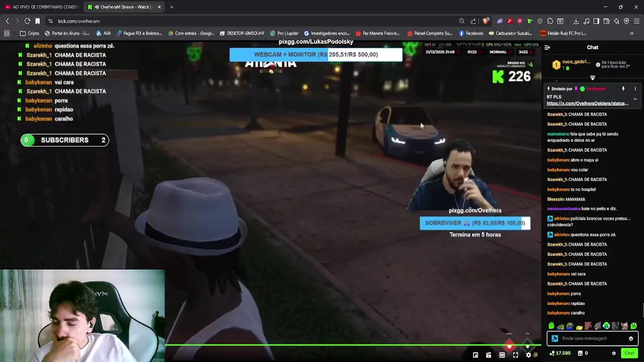Click naosouvacinado username in chat
644x362 pixels.
(563, 209)
